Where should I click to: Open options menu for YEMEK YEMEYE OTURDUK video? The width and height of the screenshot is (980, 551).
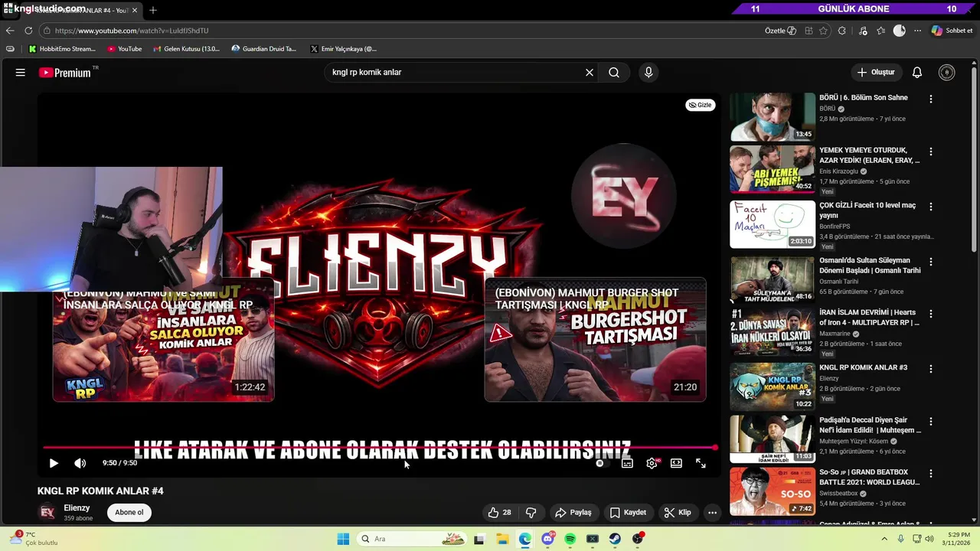click(931, 152)
